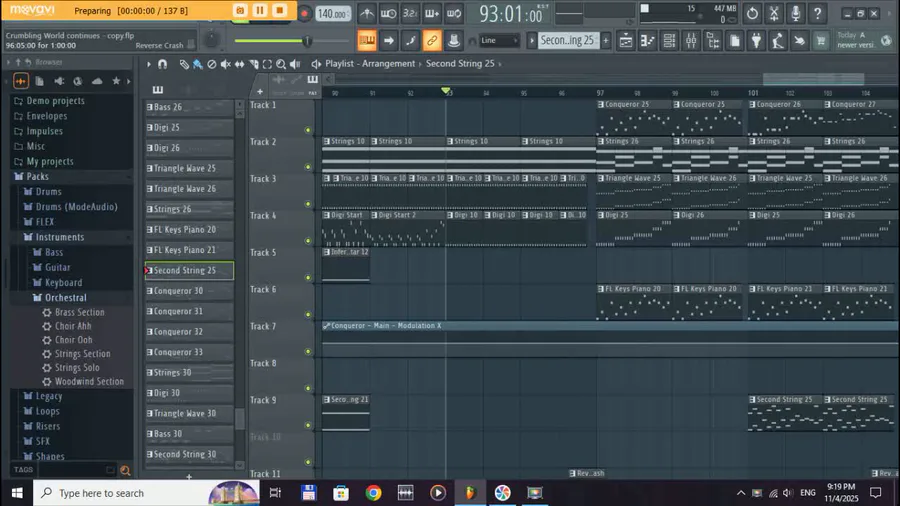Select the playlist Paint brush tool
Image resolution: width=900 pixels, height=506 pixels.
pos(198,64)
